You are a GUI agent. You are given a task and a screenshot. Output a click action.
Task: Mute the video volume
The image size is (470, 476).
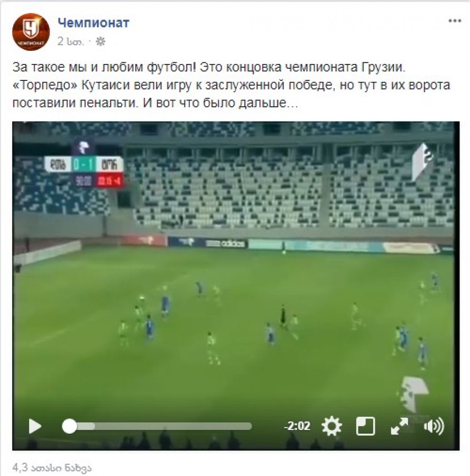pos(434,426)
